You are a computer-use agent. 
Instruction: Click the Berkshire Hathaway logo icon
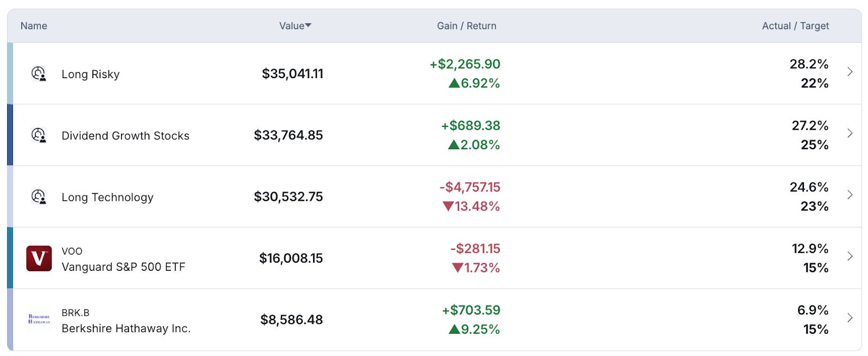point(39,319)
